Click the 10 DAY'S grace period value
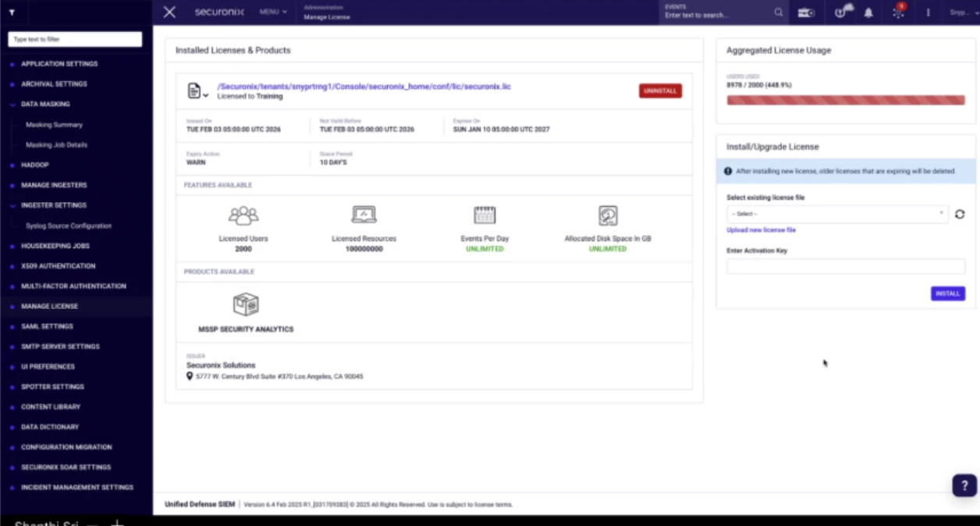 [333, 162]
